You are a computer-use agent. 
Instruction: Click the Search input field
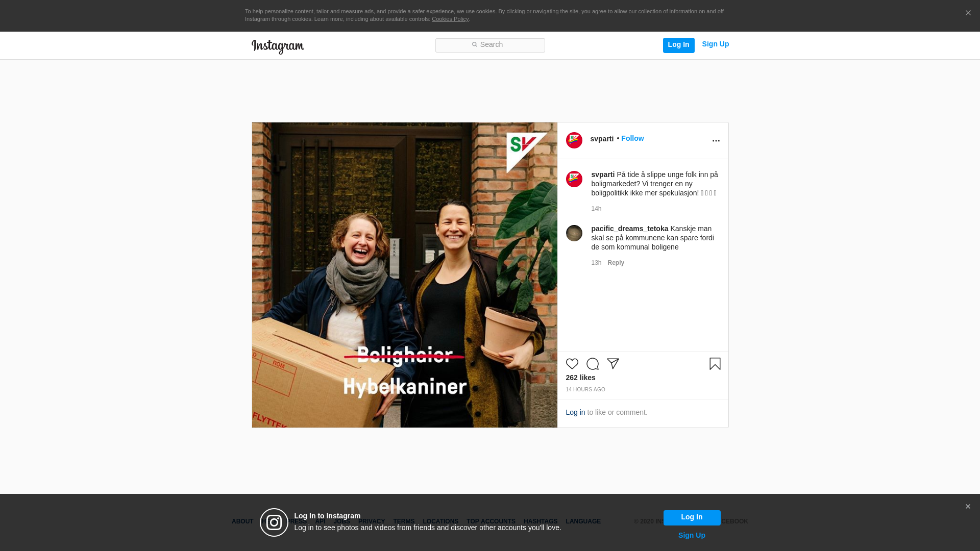tap(490, 45)
